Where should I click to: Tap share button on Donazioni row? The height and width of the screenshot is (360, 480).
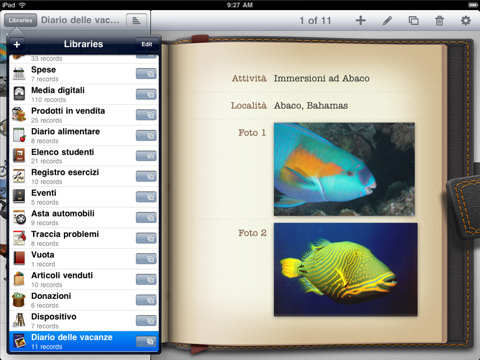146,300
